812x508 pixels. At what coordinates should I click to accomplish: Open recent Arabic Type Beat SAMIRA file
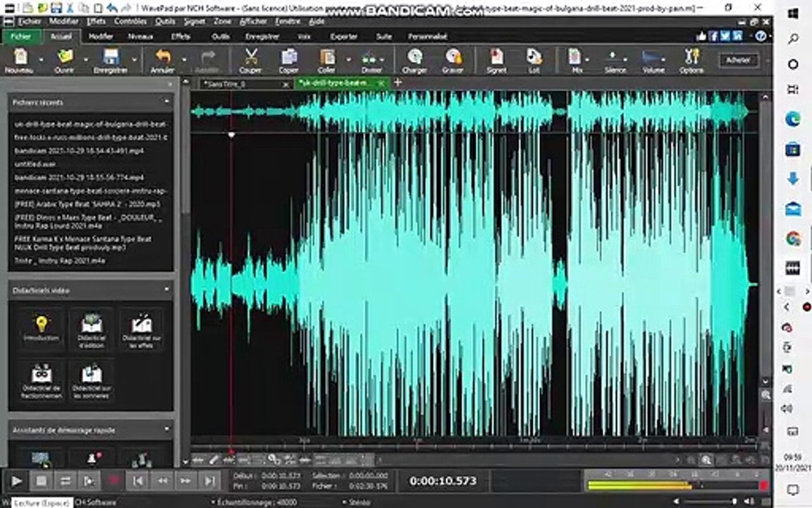[x=87, y=204]
